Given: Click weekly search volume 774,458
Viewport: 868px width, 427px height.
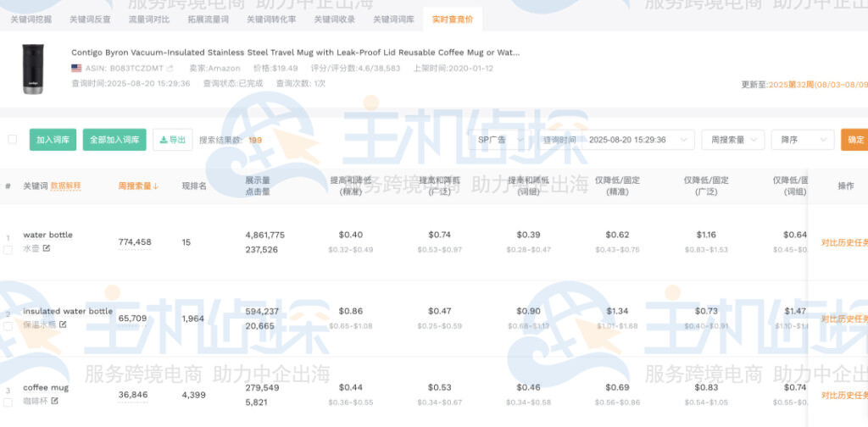Looking at the screenshot, I should 135,242.
